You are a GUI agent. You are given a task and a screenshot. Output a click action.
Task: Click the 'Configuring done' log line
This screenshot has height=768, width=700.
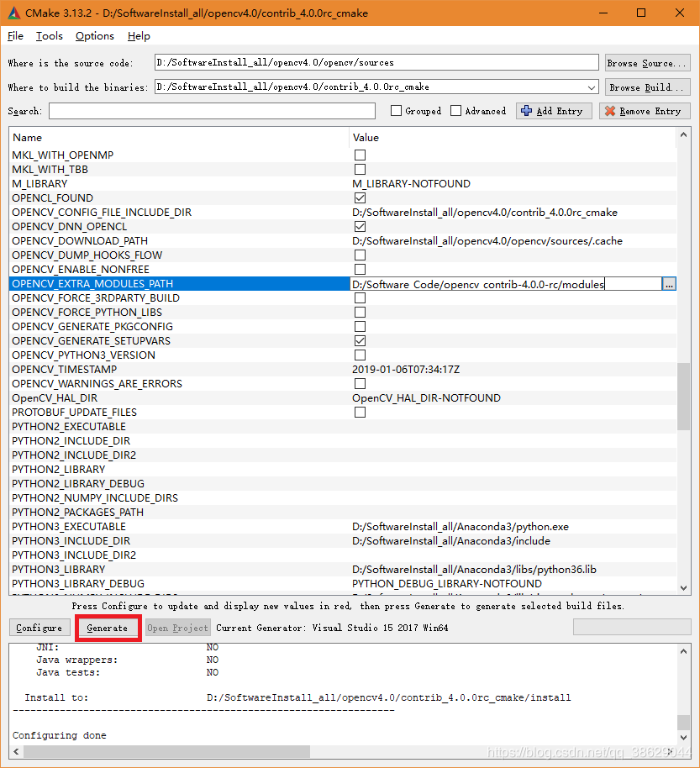pyautogui.click(x=60, y=735)
